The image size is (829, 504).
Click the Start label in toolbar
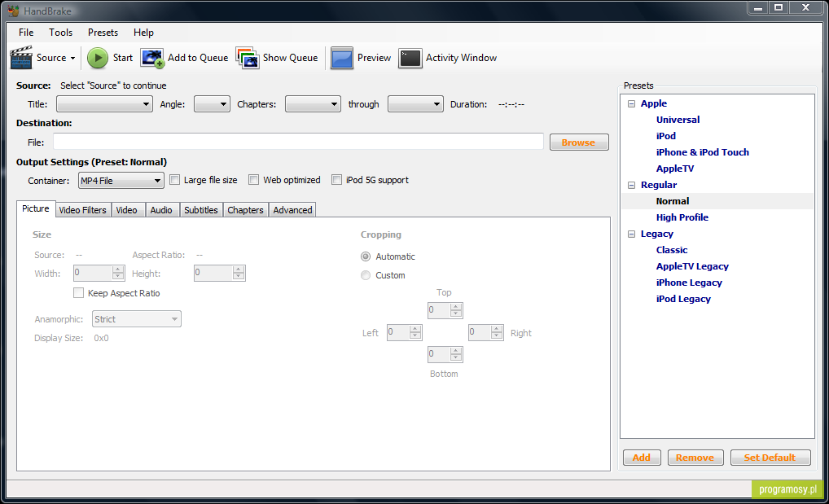(123, 58)
